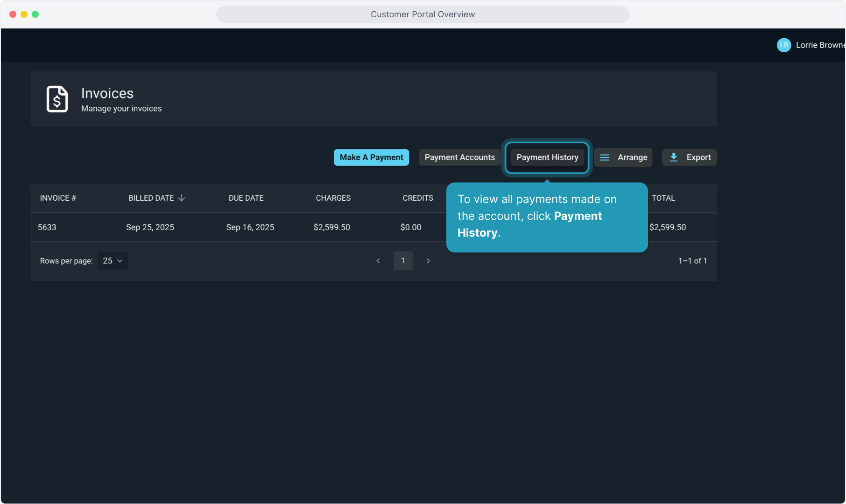Image resolution: width=846 pixels, height=504 pixels.
Task: Select page 1 in pagination
Action: coord(403,261)
